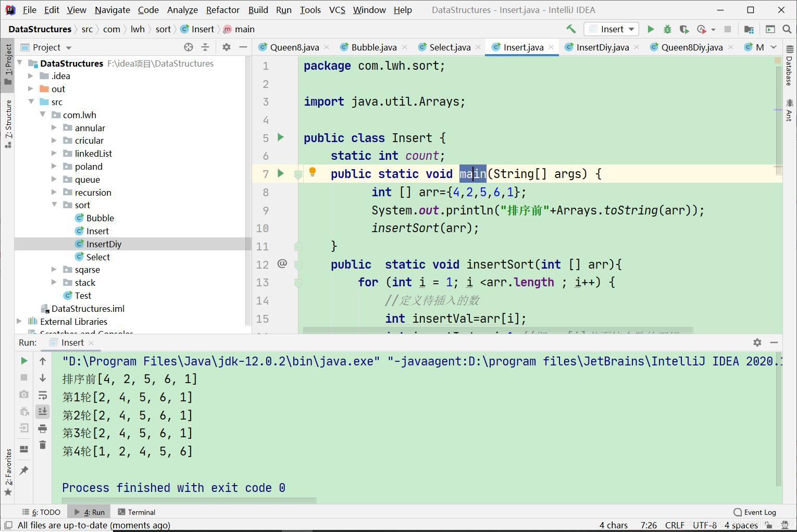797x532 pixels.
Task: Pin the Run tab with the pin icon
Action: click(x=24, y=471)
